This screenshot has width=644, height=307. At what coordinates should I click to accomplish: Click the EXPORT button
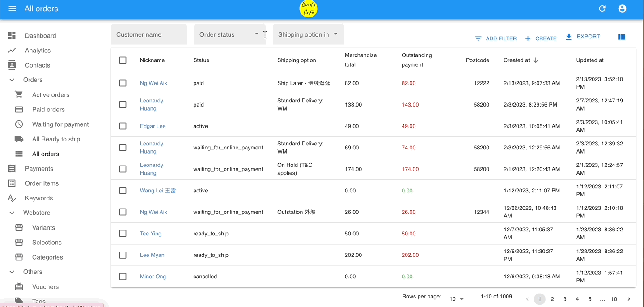pyautogui.click(x=583, y=37)
